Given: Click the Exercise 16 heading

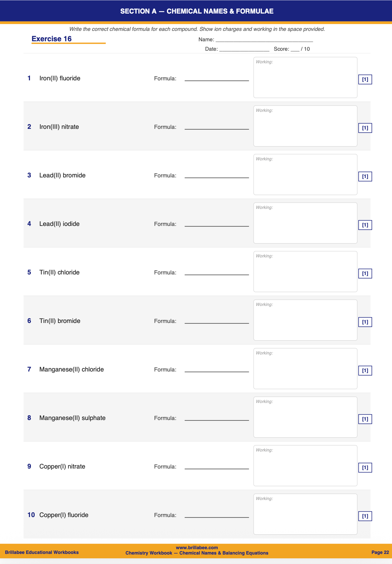Looking at the screenshot, I should [x=52, y=39].
